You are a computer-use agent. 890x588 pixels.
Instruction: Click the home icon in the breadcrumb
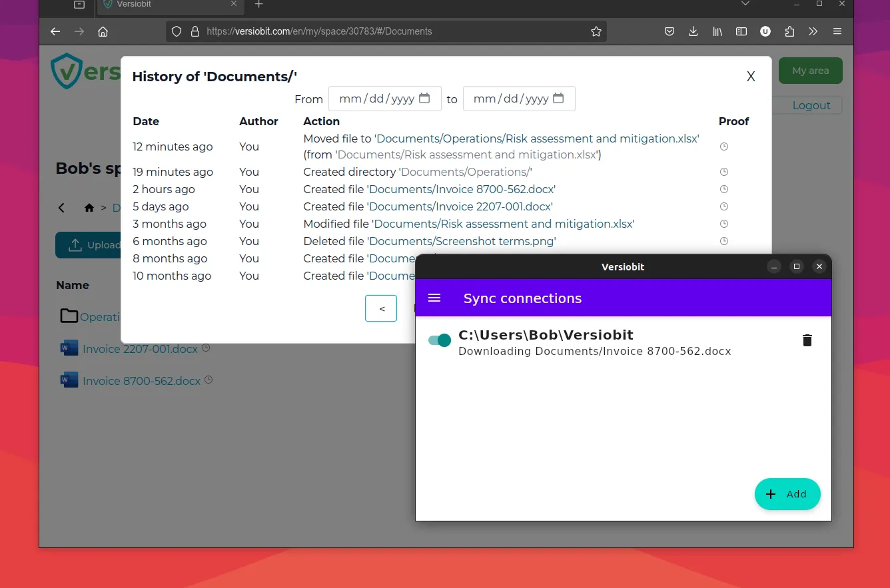(89, 207)
